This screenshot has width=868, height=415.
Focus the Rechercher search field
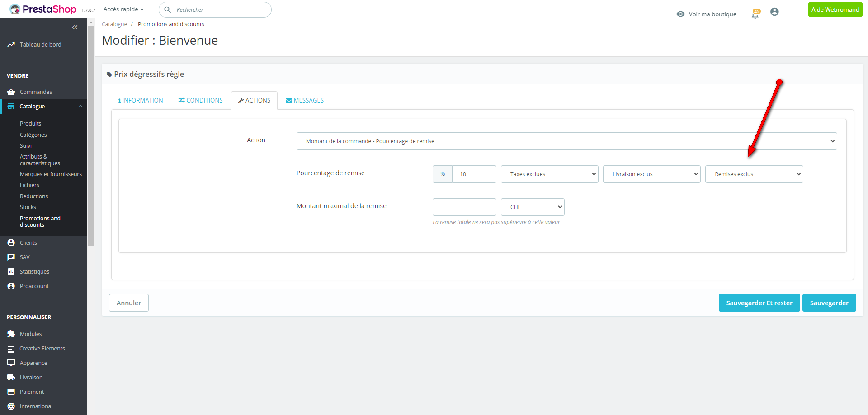tap(215, 9)
